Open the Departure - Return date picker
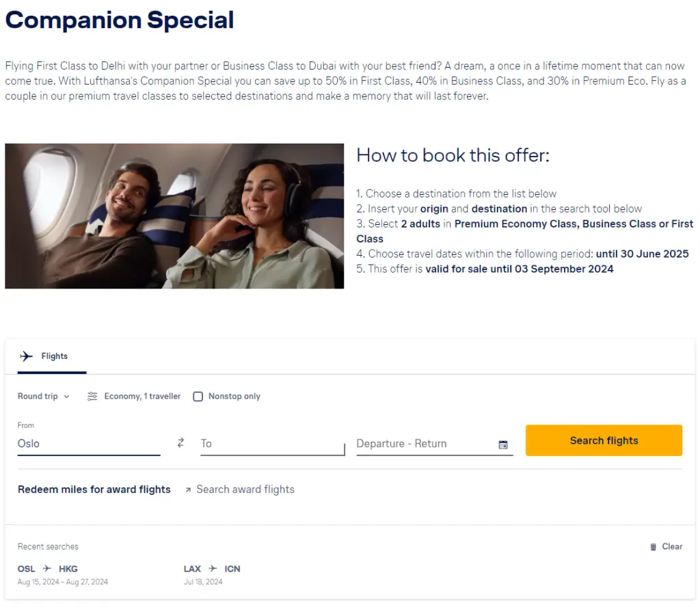700x607 pixels. tap(410, 444)
